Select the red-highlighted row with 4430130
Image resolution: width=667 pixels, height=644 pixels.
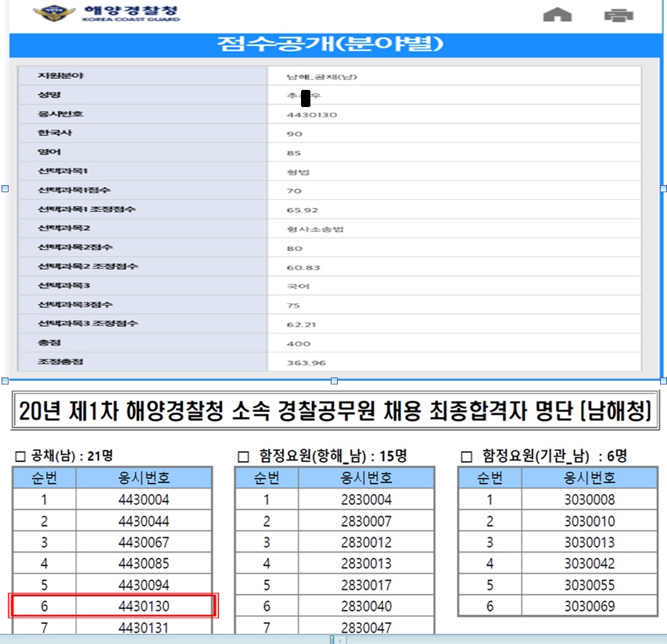coord(113,606)
